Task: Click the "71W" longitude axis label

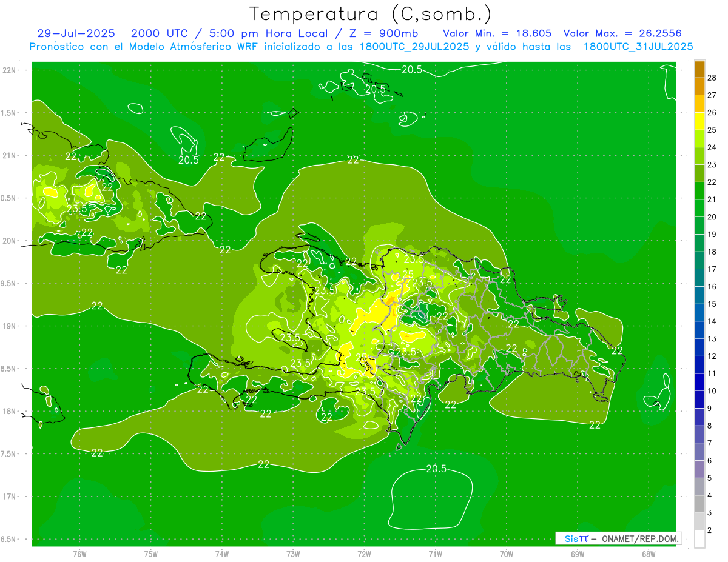Action: click(435, 554)
